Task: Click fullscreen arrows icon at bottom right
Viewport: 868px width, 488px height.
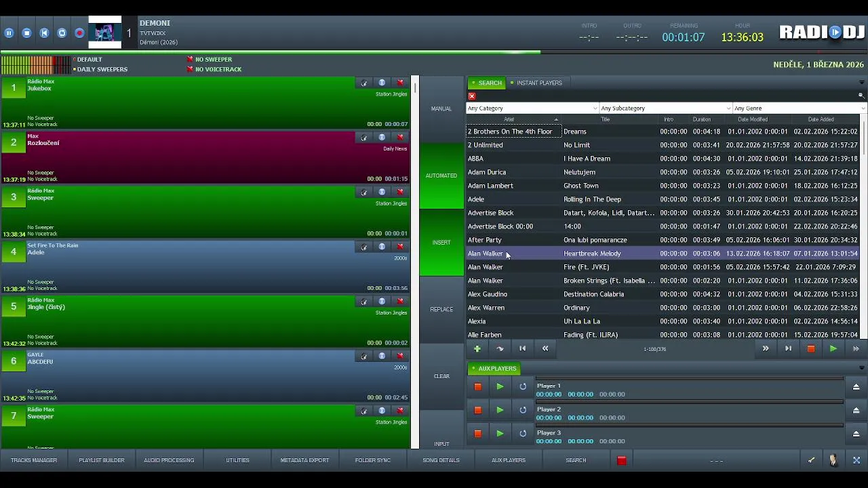Action: (x=856, y=460)
